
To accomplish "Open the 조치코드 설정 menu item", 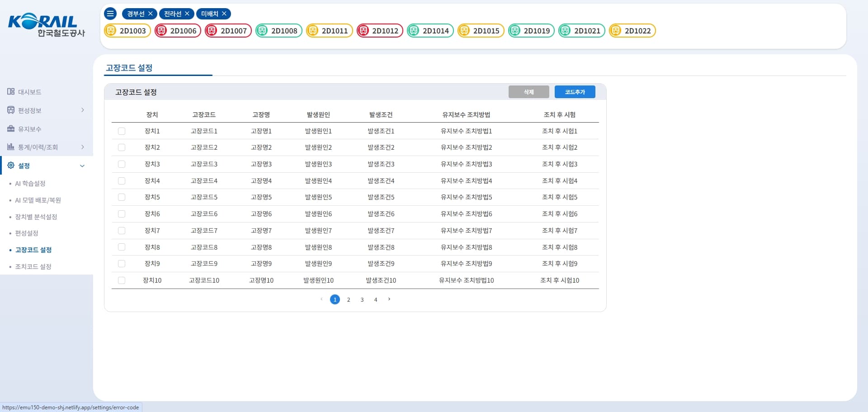I will (x=33, y=267).
